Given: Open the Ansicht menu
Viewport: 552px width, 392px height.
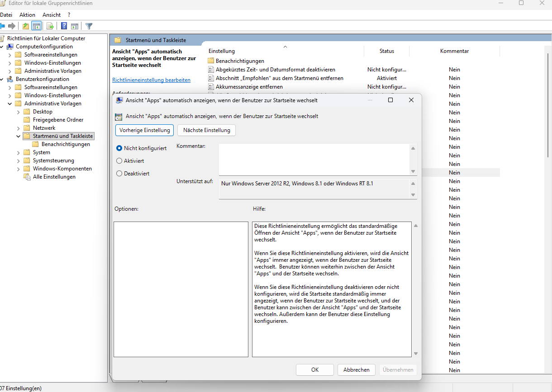Looking at the screenshot, I should click(x=51, y=14).
